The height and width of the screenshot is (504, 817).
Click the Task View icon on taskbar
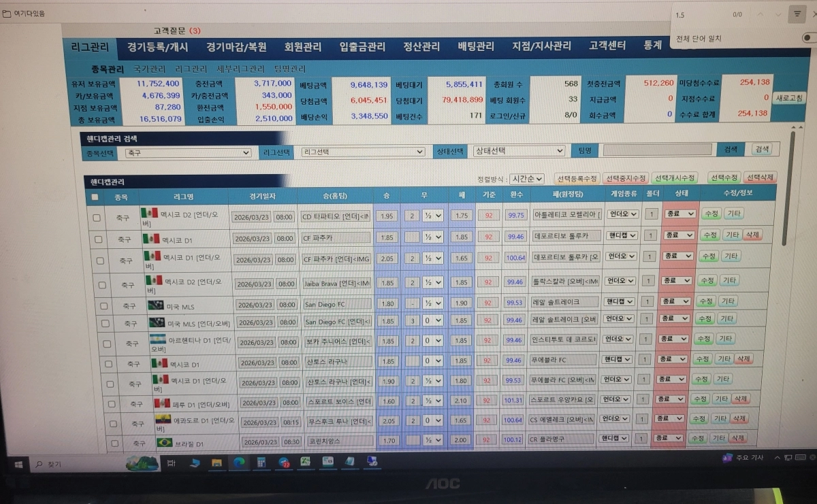click(x=171, y=463)
